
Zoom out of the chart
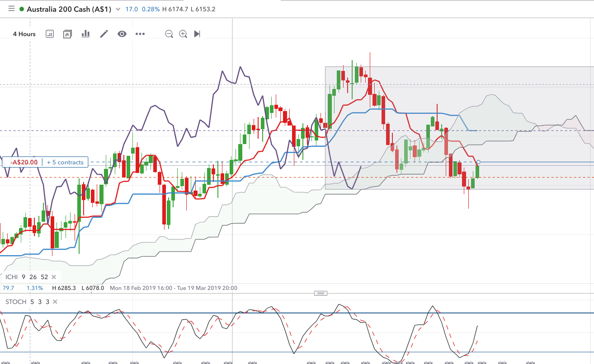169,34
